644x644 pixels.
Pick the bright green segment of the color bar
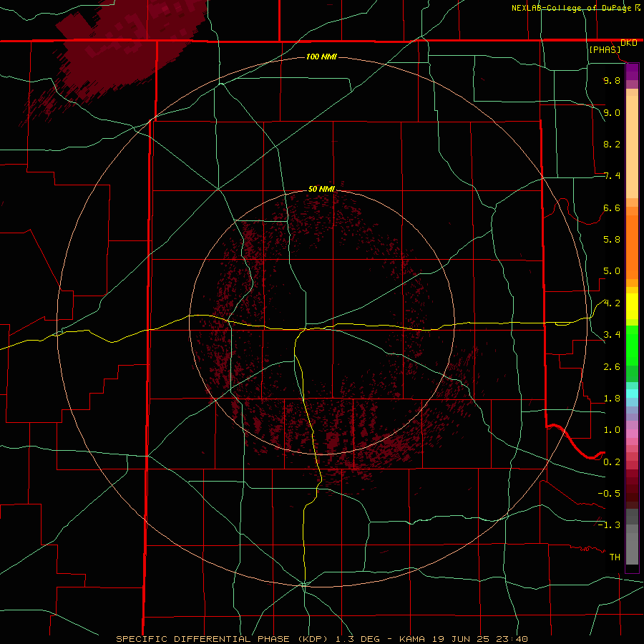point(632,345)
